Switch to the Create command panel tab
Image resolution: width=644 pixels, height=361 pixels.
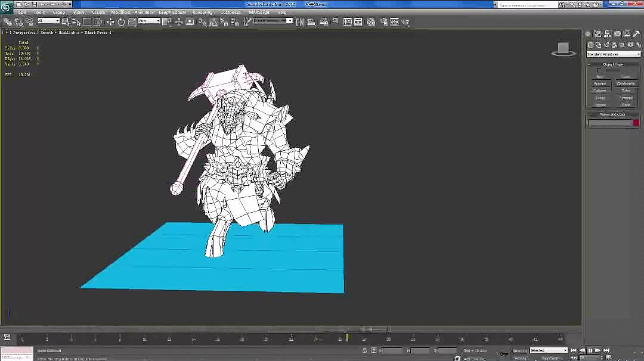(x=588, y=34)
